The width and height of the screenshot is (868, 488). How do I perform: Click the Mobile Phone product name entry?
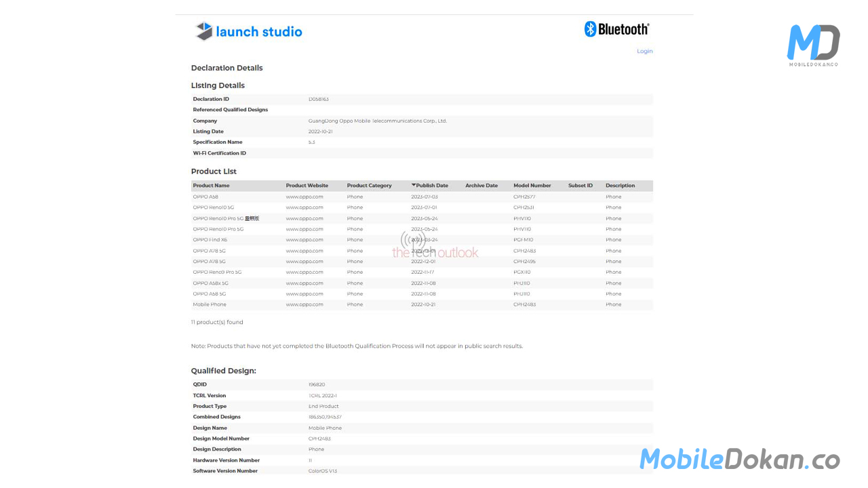pos(210,305)
